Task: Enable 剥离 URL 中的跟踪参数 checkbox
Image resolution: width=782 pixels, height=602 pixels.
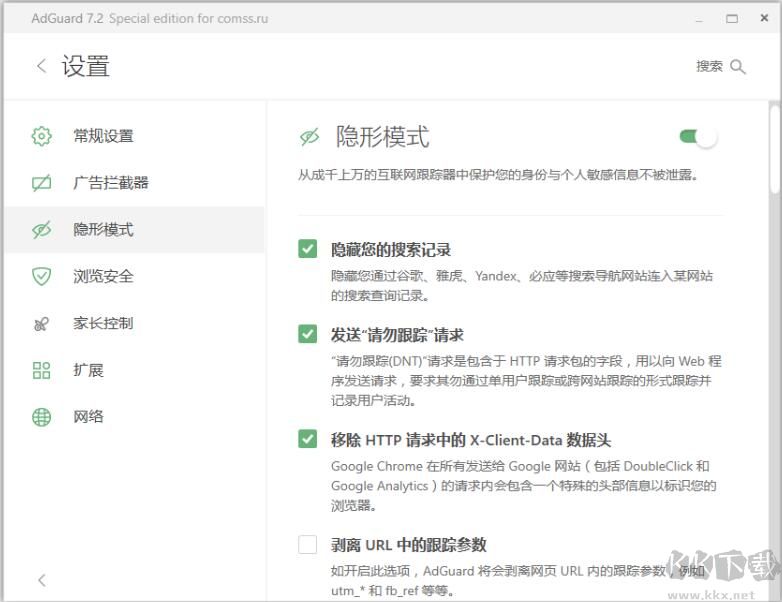Action: [x=307, y=545]
